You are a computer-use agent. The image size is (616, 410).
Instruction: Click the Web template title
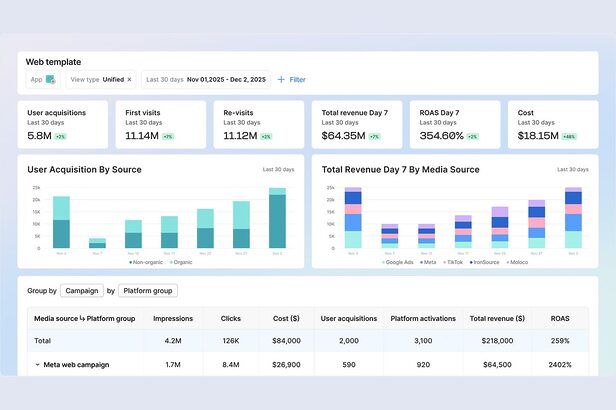53,62
